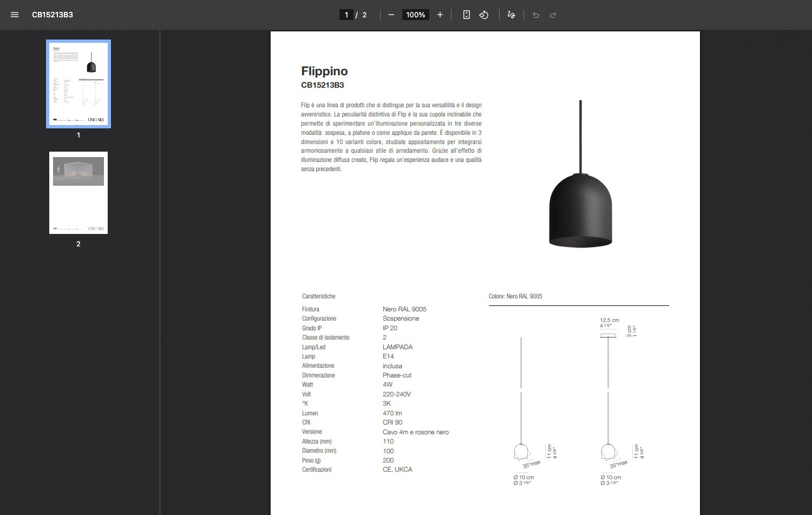Screen dimensions: 812x515
Task: Click the zoom in plus icon
Action: tap(440, 15)
